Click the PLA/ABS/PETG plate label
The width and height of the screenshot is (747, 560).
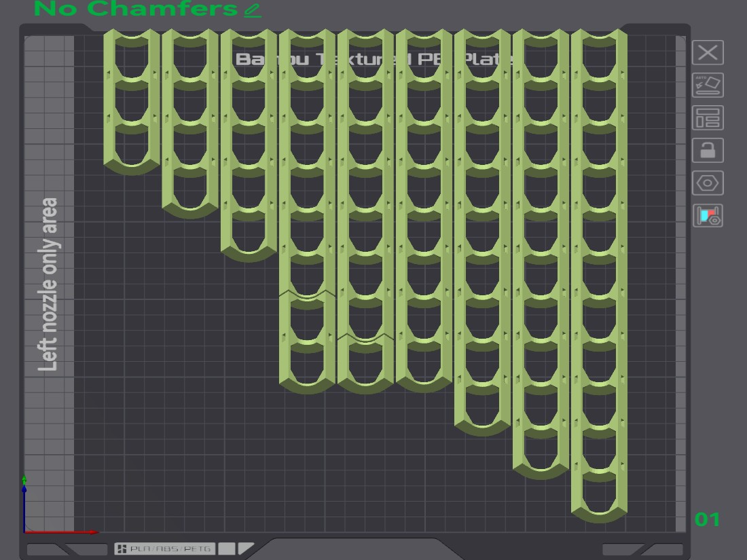(x=165, y=548)
